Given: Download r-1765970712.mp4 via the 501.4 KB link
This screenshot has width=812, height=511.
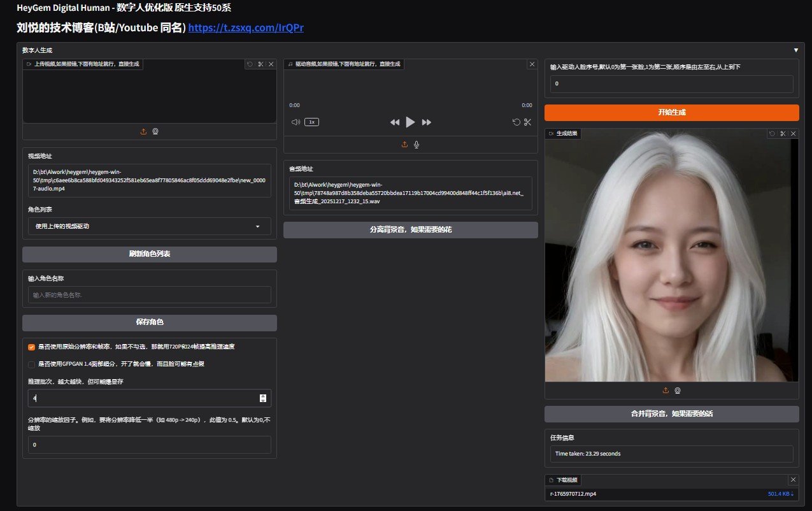Looking at the screenshot, I should point(781,494).
